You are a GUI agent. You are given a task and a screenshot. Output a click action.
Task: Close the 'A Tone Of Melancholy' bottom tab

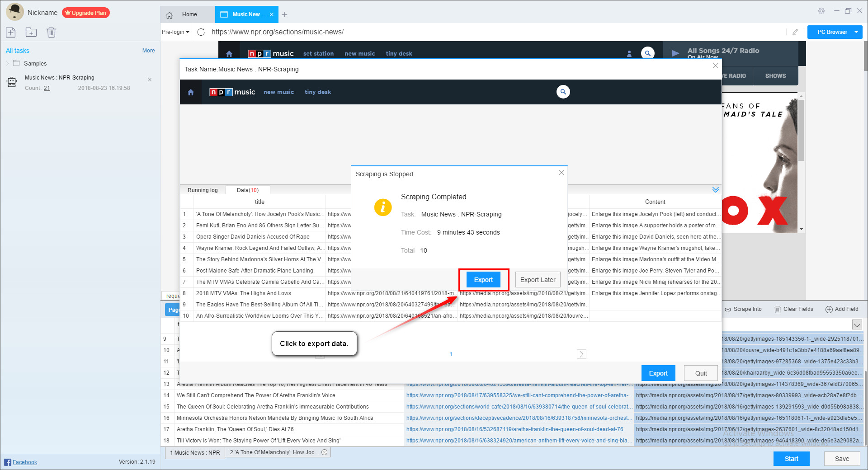pos(324,452)
